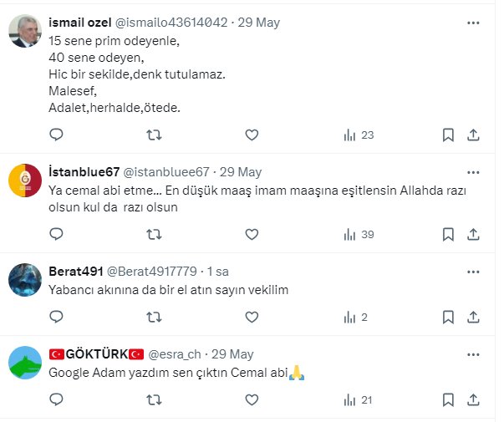The width and height of the screenshot is (504, 422).
Task: View analytics showing 39 views
Action: (359, 235)
